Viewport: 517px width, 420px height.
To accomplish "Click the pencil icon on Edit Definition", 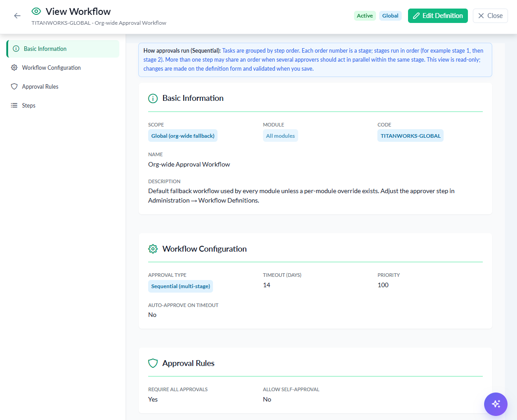I will click(x=417, y=16).
